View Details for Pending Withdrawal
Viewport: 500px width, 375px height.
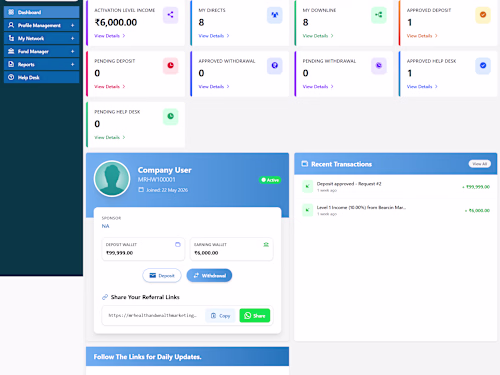318,86
